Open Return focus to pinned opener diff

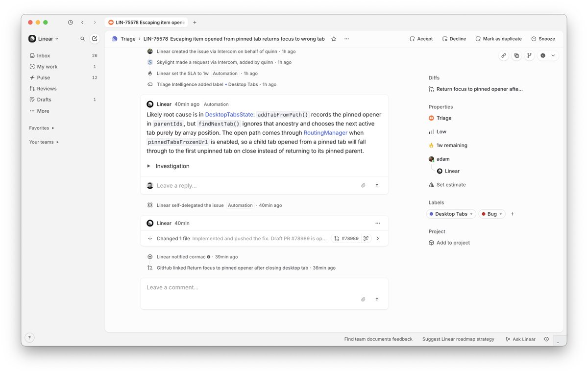tap(476, 89)
